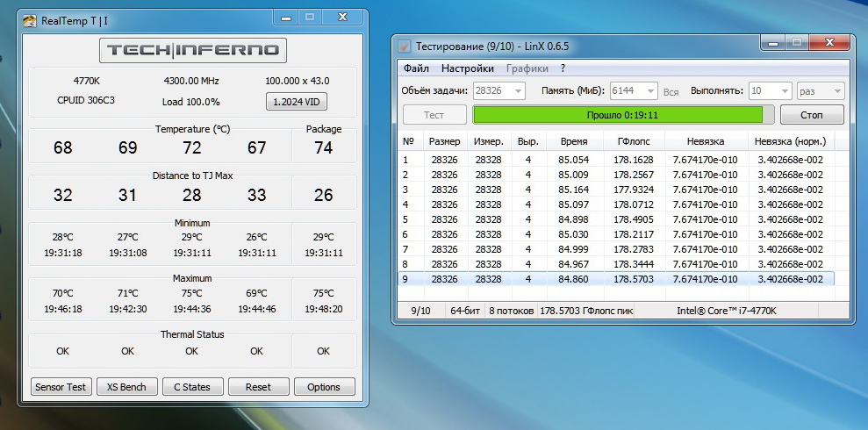
Task: Open RealTemp Options
Action: pyautogui.click(x=324, y=387)
